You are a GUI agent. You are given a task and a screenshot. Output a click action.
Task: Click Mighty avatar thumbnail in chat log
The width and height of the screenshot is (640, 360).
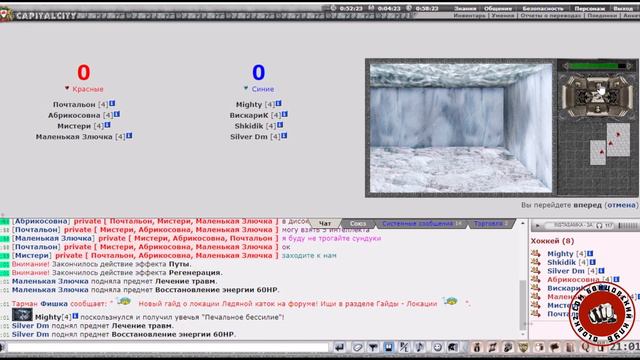22,315
